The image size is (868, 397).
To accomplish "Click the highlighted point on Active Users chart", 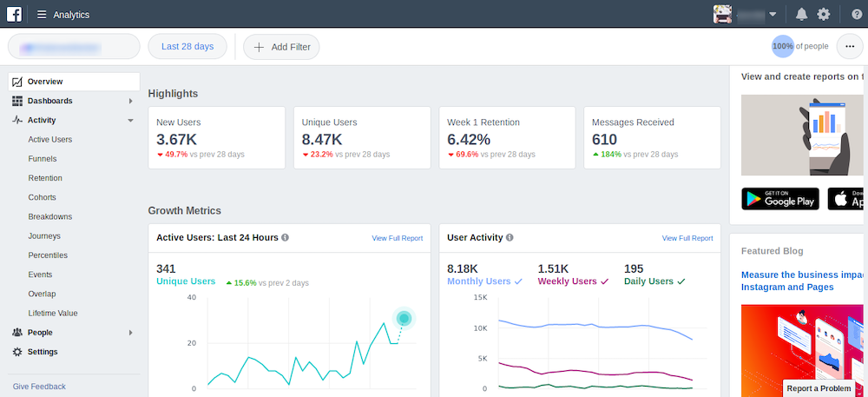I will pyautogui.click(x=404, y=318).
